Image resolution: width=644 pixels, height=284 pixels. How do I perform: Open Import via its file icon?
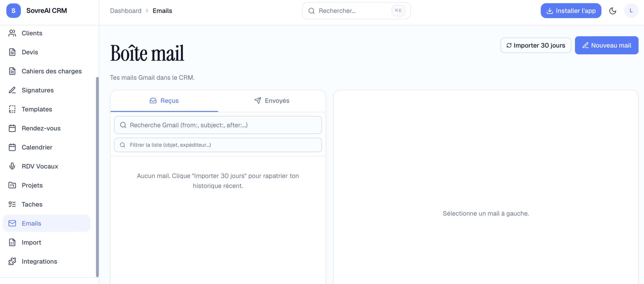12,242
